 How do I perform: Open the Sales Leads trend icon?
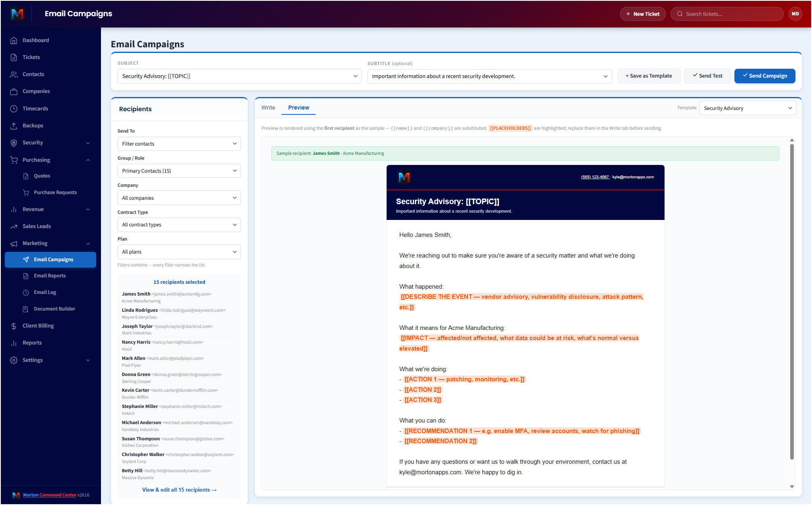click(14, 226)
